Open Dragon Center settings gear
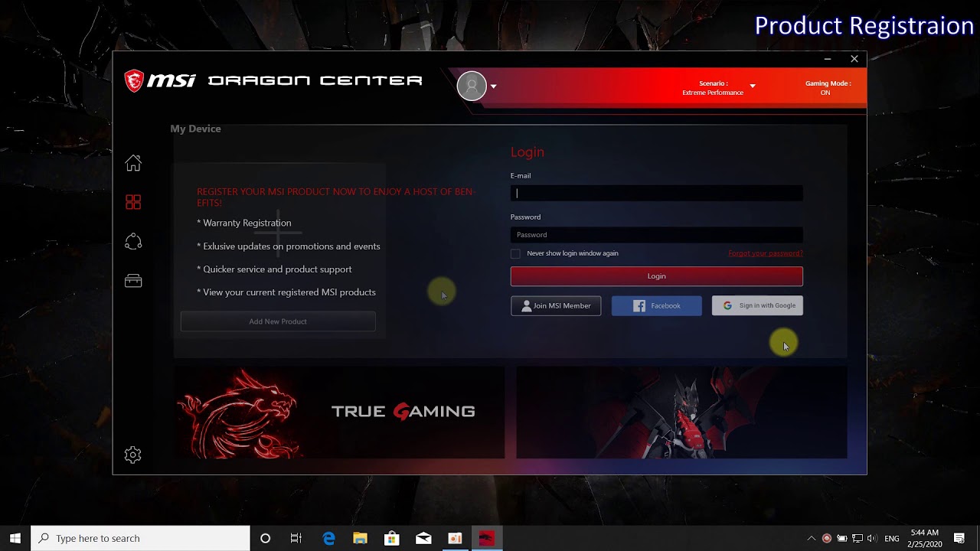 (x=132, y=455)
